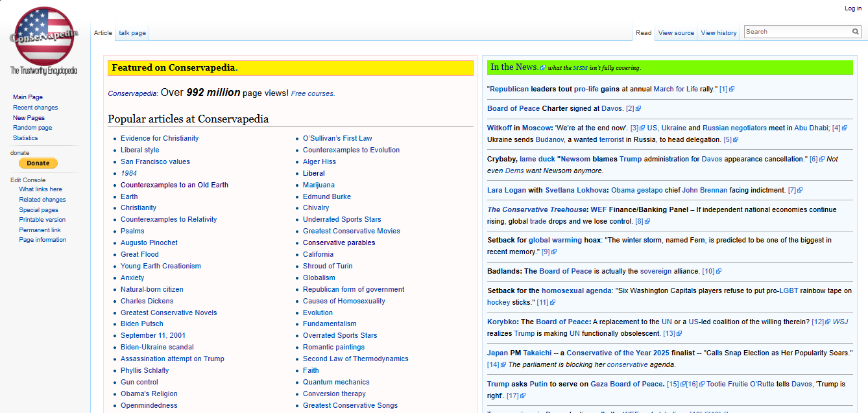The height and width of the screenshot is (413, 868).
Task: Open Recent changes in sidebar
Action: coord(35,108)
